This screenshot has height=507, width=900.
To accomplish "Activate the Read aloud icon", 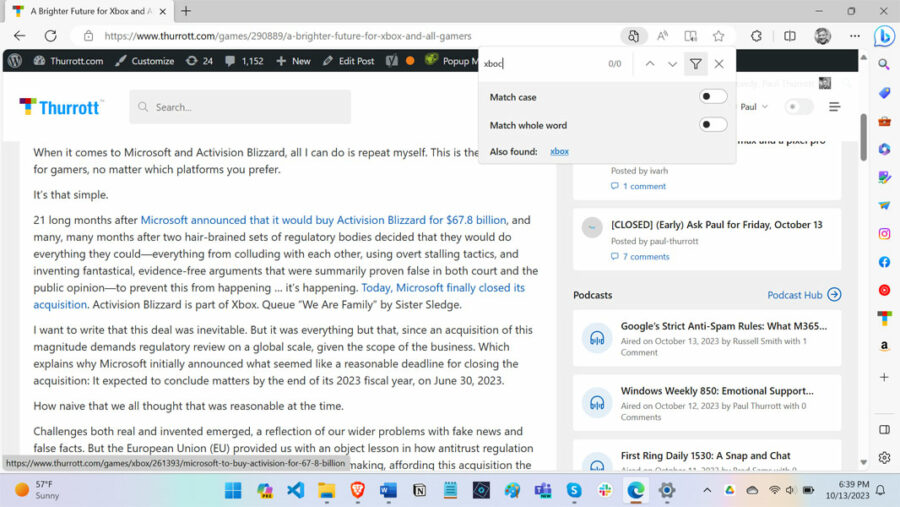I will click(662, 36).
